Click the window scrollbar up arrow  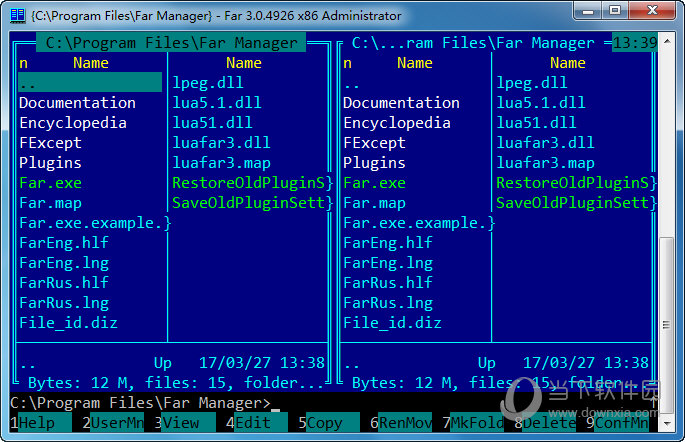pos(667,41)
